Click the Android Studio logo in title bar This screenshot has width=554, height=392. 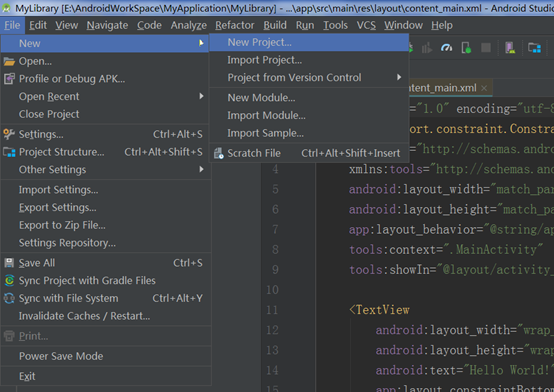pyautogui.click(x=6, y=8)
